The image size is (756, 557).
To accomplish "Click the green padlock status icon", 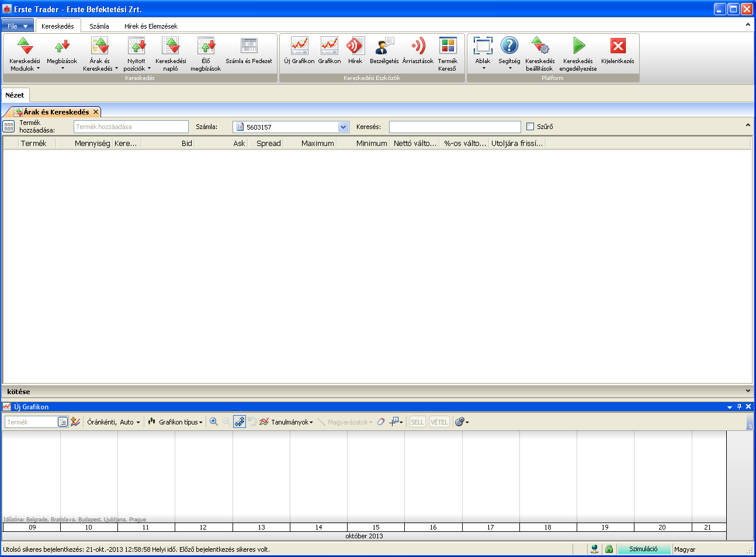I will click(x=609, y=549).
